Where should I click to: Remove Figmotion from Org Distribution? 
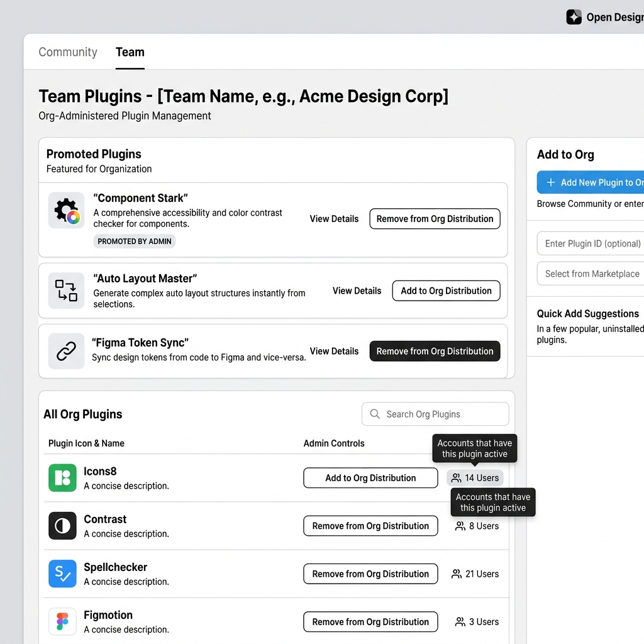pos(370,622)
